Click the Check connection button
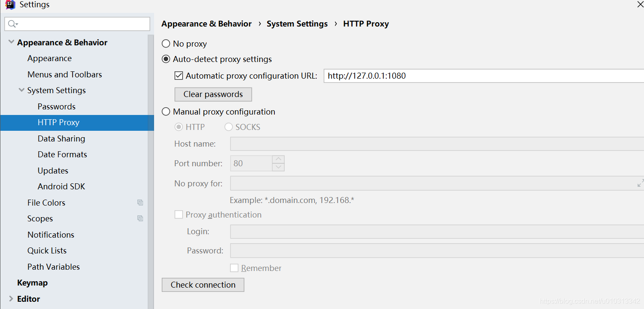The image size is (644, 309). click(203, 285)
